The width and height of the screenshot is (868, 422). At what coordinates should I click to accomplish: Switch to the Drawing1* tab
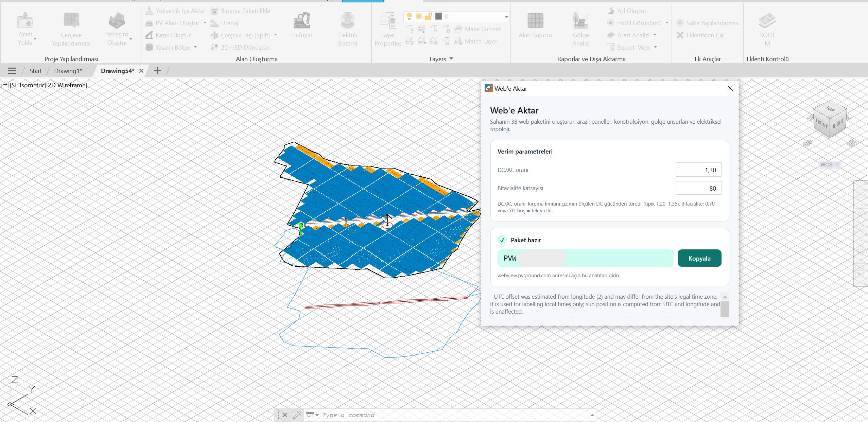coord(68,71)
